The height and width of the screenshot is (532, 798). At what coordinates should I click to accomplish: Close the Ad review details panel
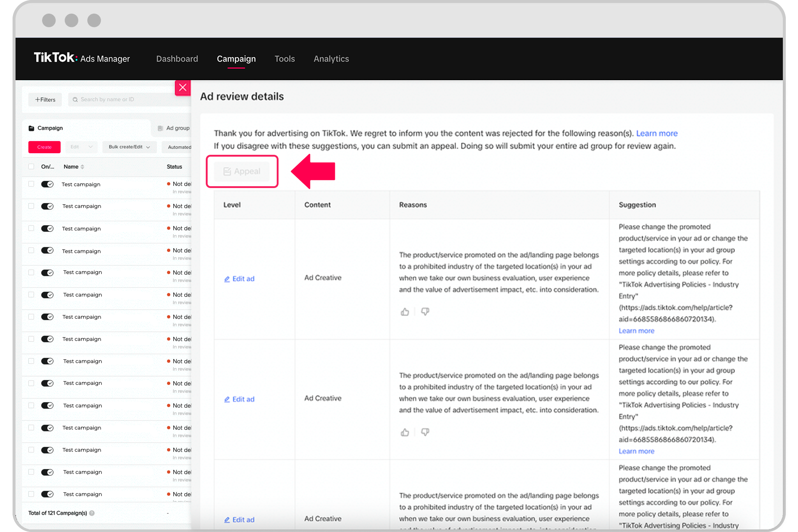coord(183,88)
